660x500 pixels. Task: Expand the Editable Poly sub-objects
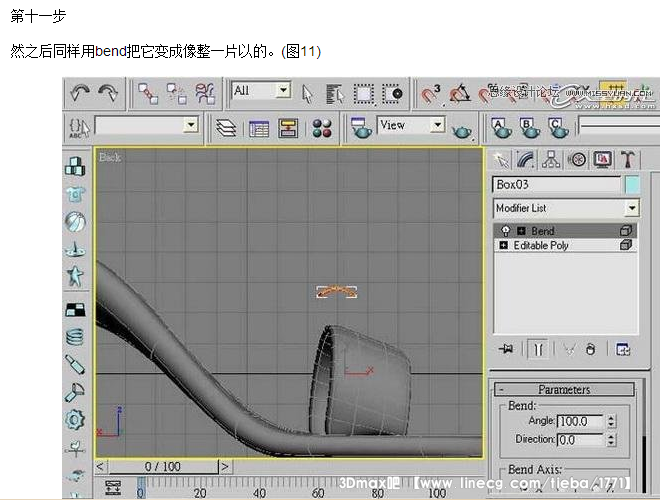coord(503,245)
